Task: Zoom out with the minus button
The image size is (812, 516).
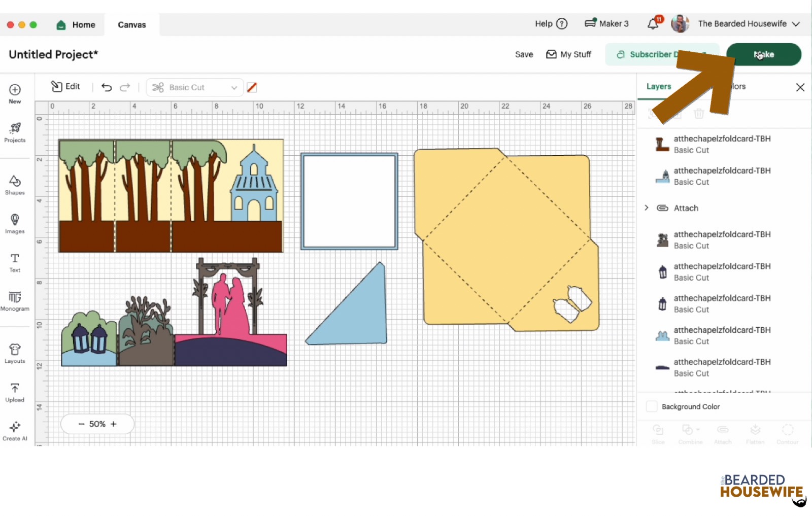Action: (x=81, y=424)
